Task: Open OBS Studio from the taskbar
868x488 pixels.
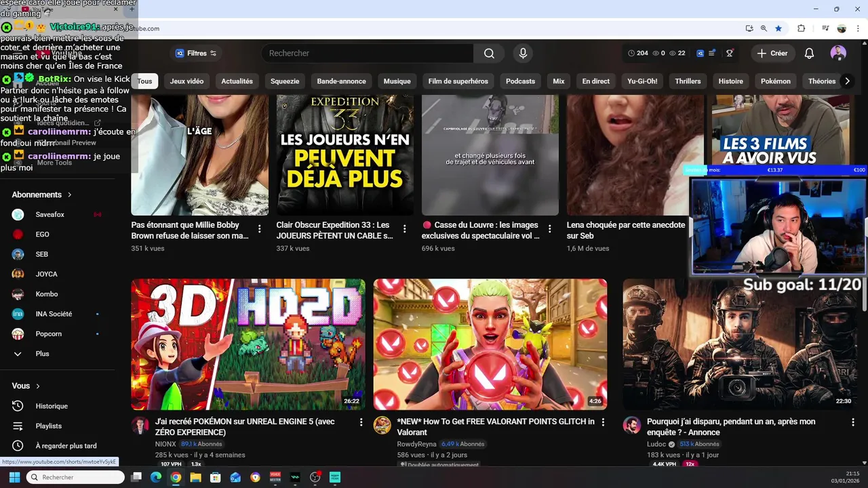Action: pos(315,477)
